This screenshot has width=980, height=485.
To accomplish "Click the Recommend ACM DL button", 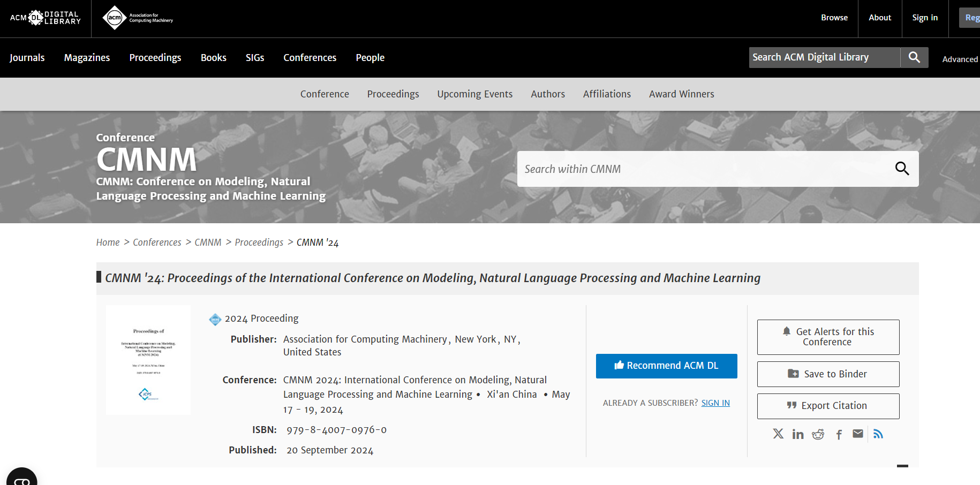I will [x=666, y=366].
